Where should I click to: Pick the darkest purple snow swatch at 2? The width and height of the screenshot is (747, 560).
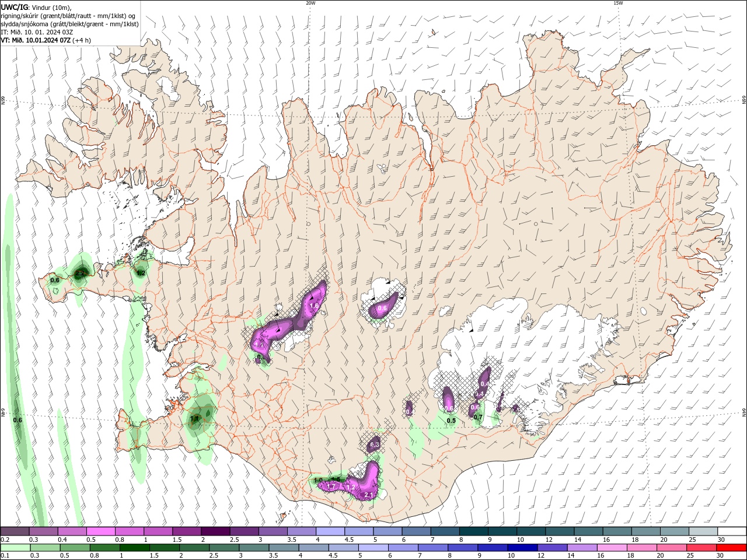coord(215,531)
